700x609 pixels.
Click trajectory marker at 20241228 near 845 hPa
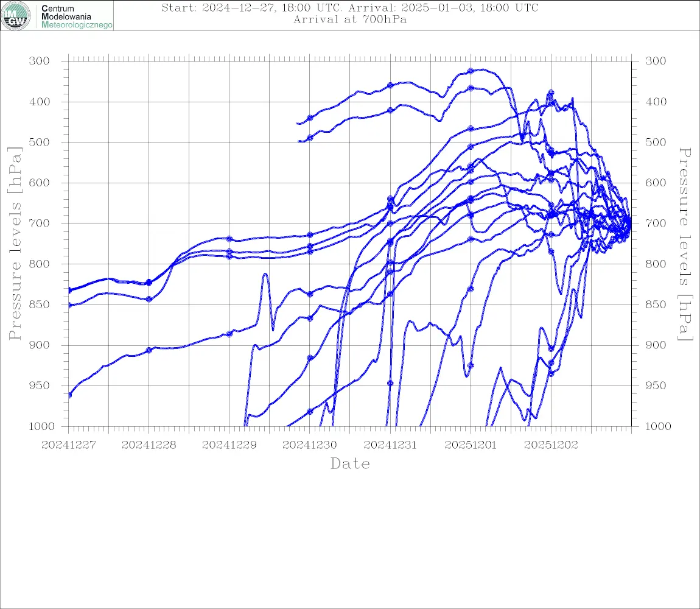pos(149,300)
